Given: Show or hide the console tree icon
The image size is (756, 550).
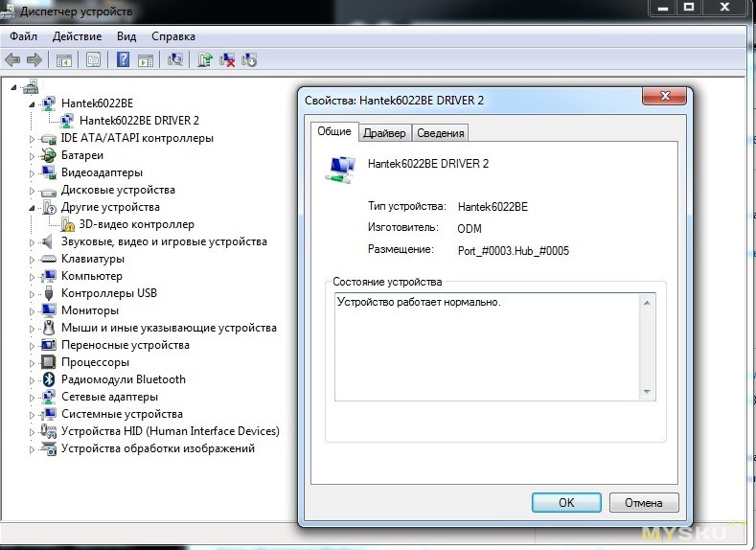Looking at the screenshot, I should [x=63, y=60].
